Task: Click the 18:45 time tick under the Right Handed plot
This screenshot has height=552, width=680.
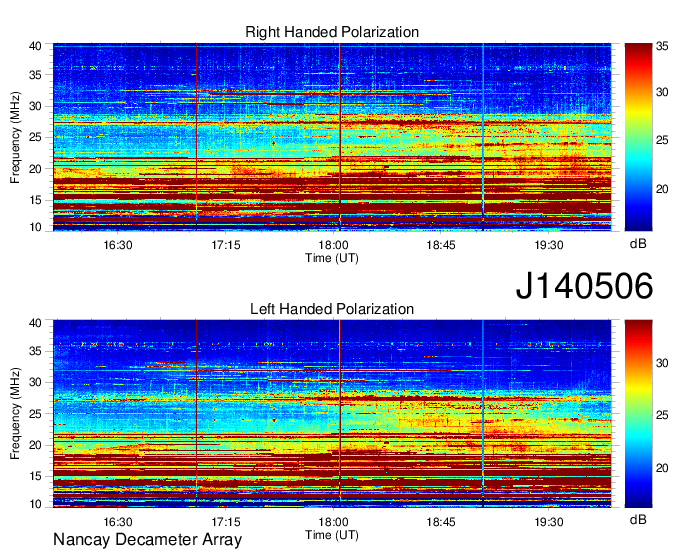Action: coord(441,245)
